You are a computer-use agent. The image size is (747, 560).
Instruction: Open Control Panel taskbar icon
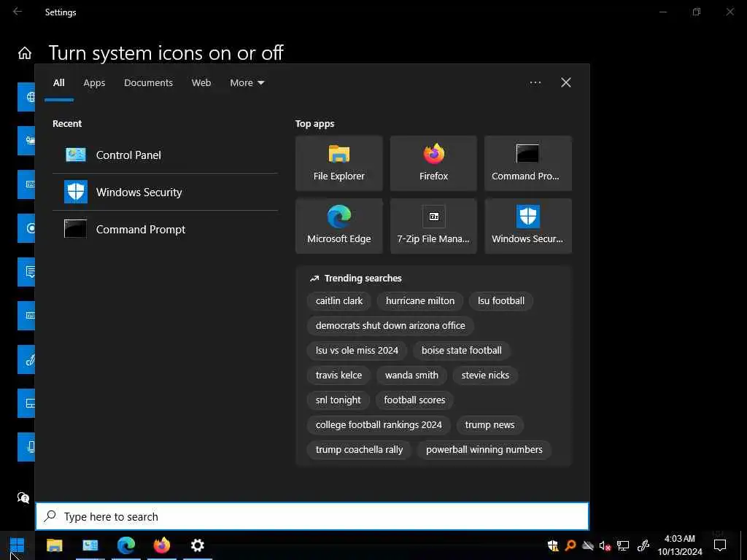click(90, 545)
